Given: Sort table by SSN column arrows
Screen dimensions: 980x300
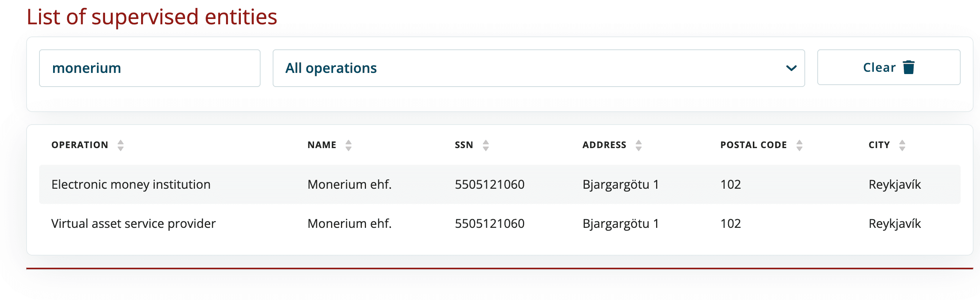Looking at the screenshot, I should tap(485, 145).
